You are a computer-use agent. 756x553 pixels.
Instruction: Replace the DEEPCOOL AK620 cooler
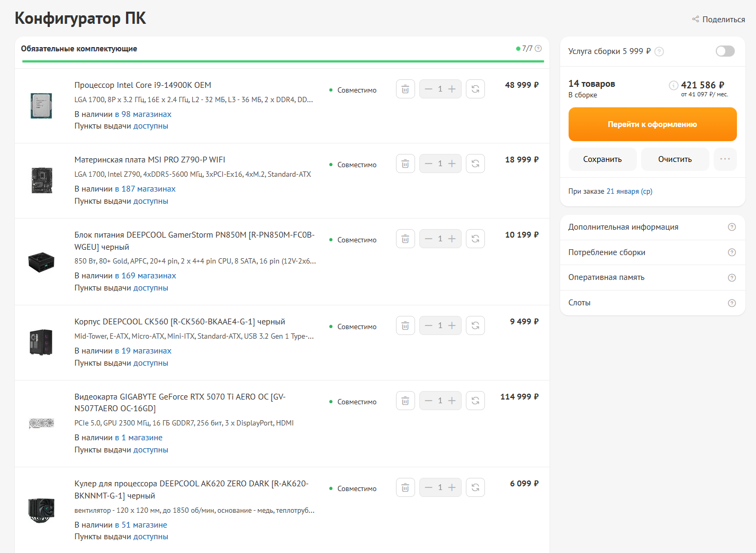475,488
